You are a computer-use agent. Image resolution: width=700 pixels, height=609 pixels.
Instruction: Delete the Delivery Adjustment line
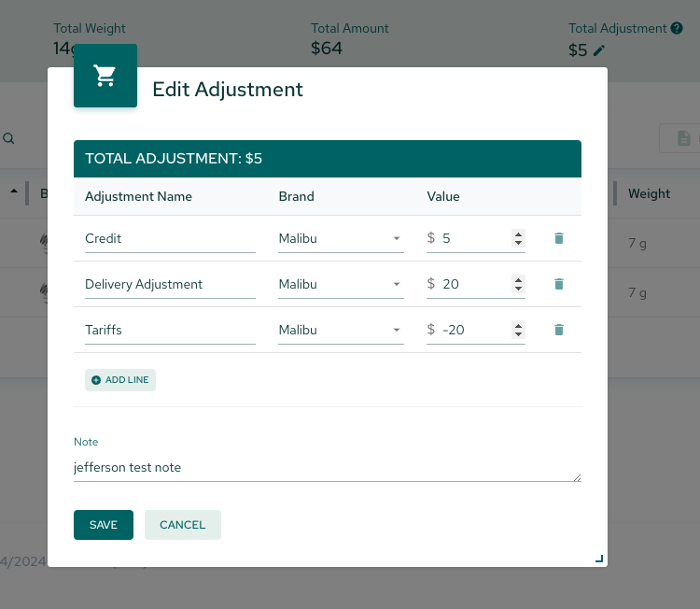558,284
